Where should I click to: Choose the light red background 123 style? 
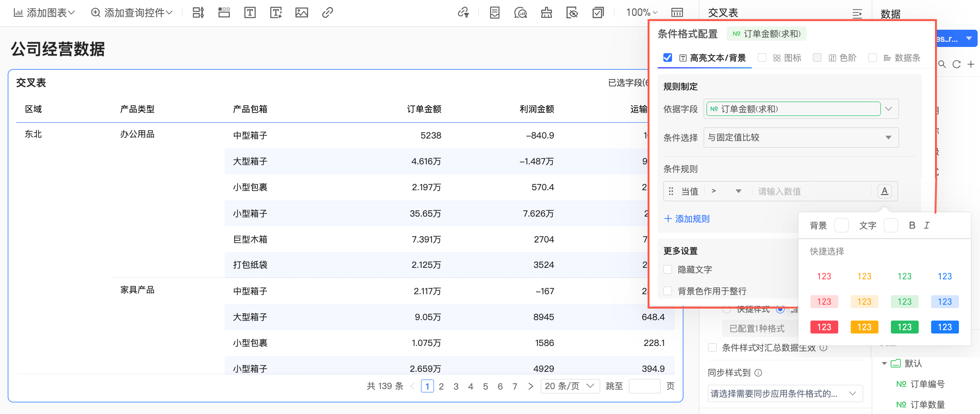click(824, 302)
